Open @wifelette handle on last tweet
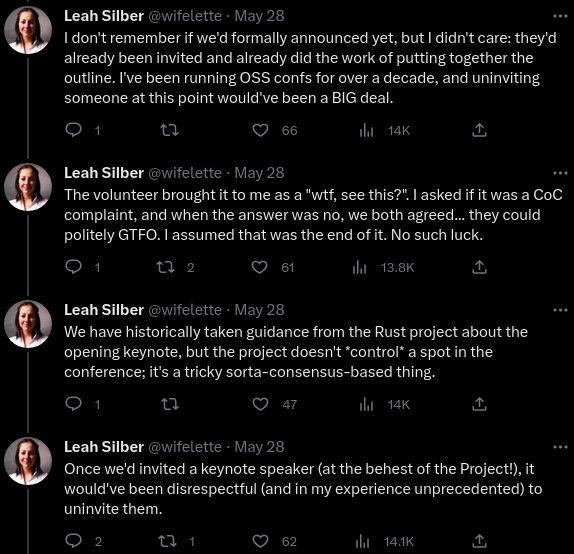 (185, 447)
